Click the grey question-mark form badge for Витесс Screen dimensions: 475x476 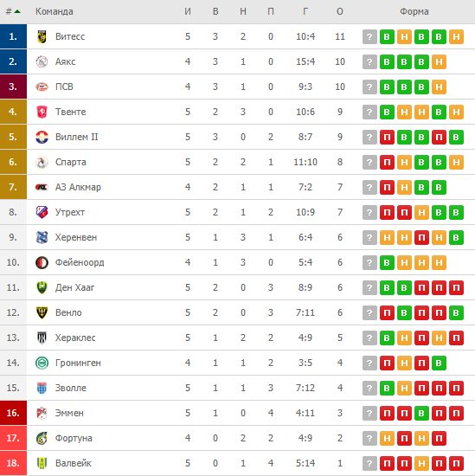click(369, 36)
